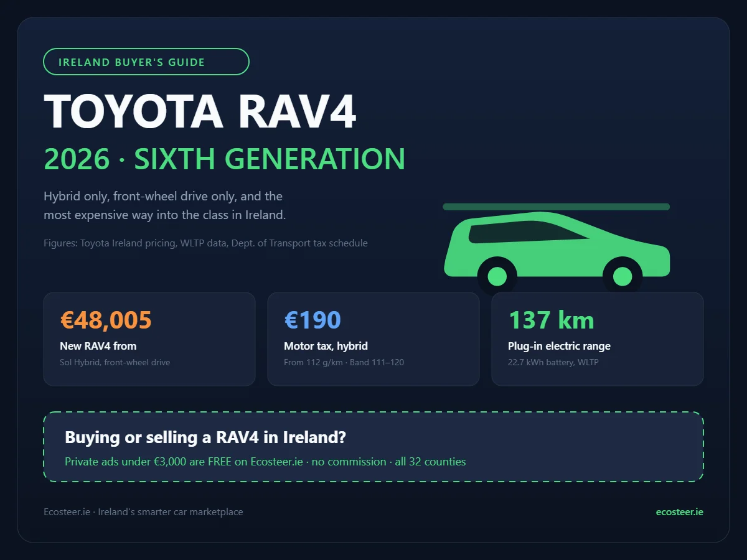Click 'Buying or selling a RAV4 in Ireland?' heading
This screenshot has height=560, width=747.
point(205,437)
